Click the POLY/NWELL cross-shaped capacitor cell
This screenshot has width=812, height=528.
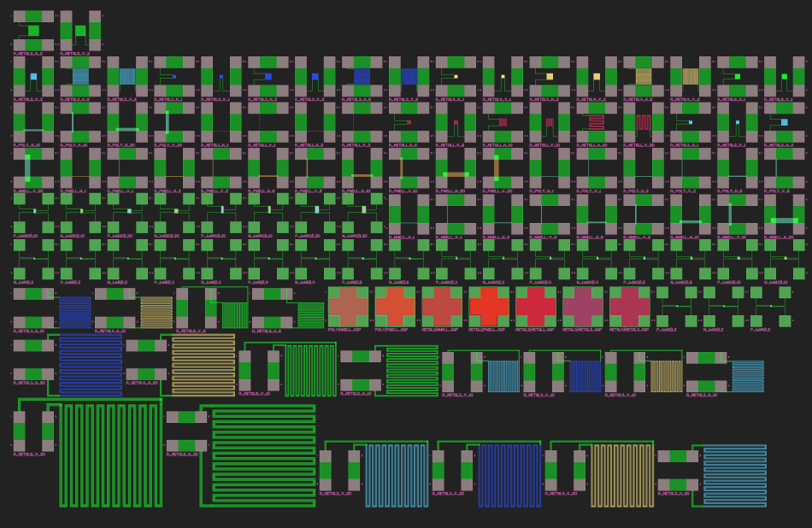coord(348,305)
